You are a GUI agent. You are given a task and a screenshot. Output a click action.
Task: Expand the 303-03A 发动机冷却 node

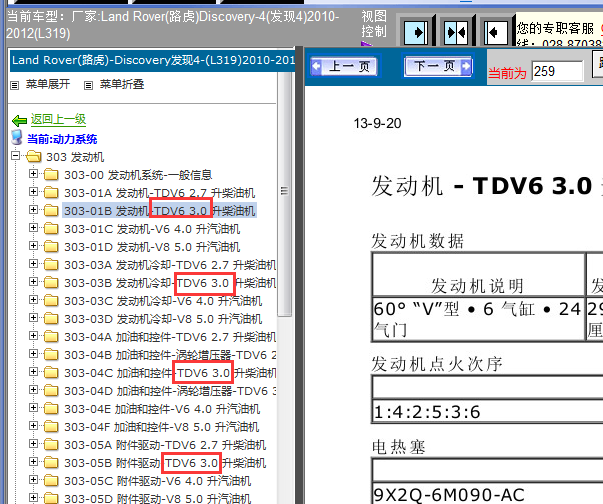click(x=33, y=264)
